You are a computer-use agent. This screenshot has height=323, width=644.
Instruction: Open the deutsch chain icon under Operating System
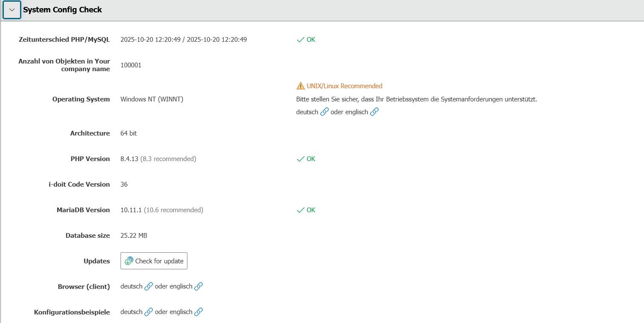[x=325, y=112]
